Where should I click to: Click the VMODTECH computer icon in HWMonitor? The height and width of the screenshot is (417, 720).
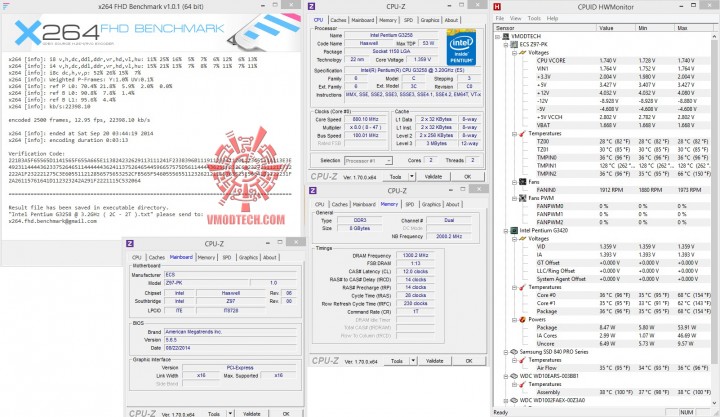tap(506, 36)
